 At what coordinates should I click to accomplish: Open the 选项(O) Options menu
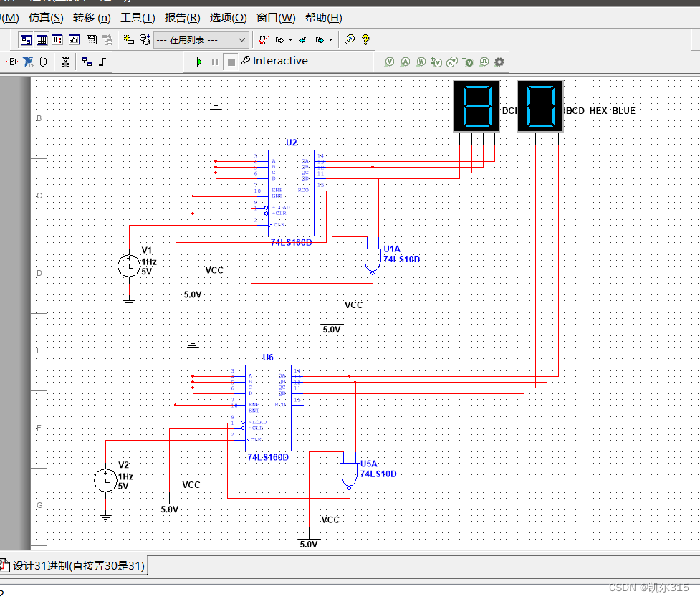(228, 18)
